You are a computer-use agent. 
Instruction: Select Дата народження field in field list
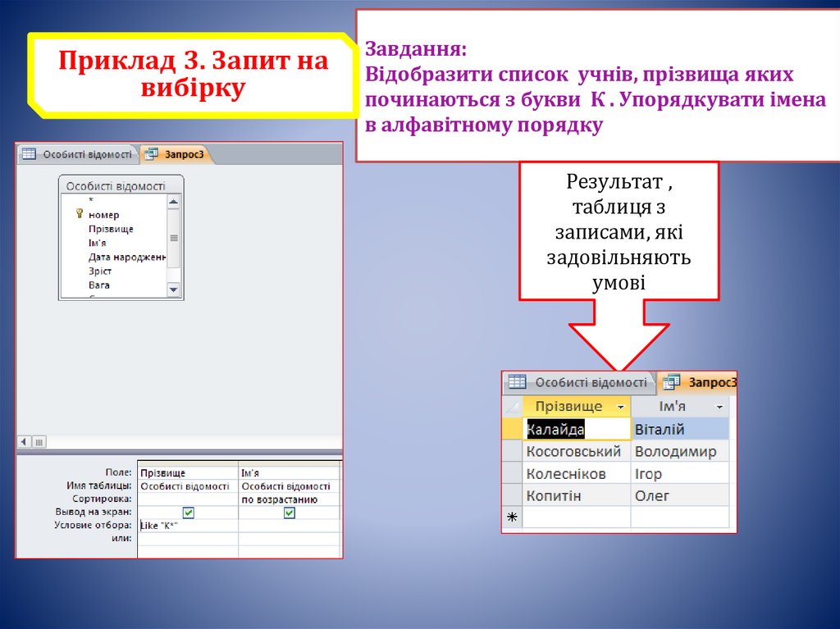pyautogui.click(x=127, y=257)
